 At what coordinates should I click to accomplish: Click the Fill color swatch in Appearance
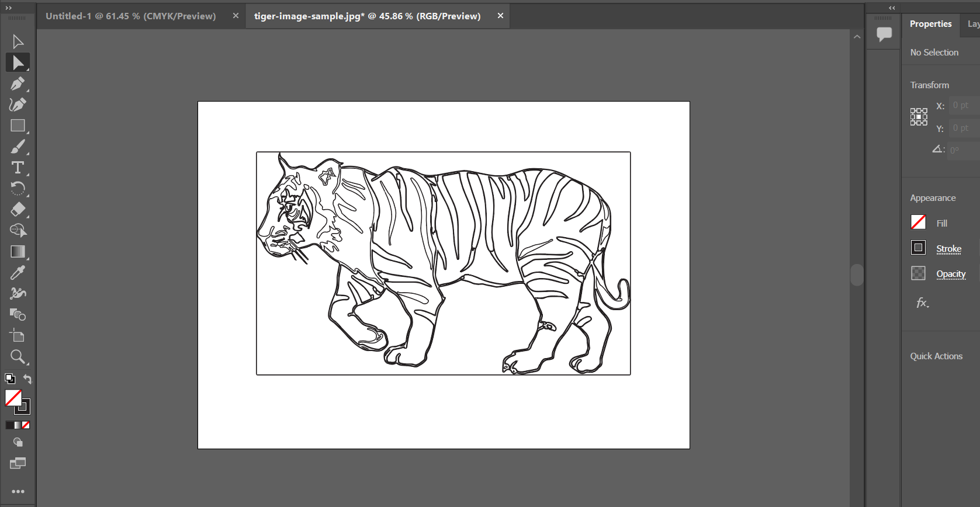(x=918, y=223)
